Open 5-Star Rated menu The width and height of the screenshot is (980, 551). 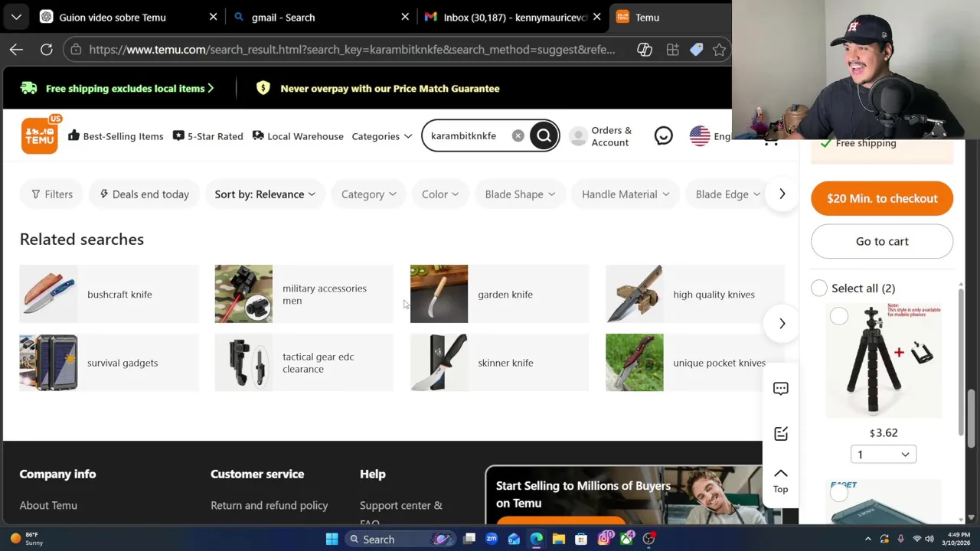coord(207,136)
